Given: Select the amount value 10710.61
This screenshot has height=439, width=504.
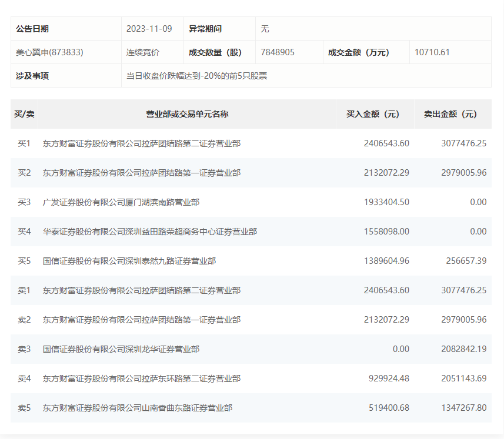Looking at the screenshot, I should (432, 52).
